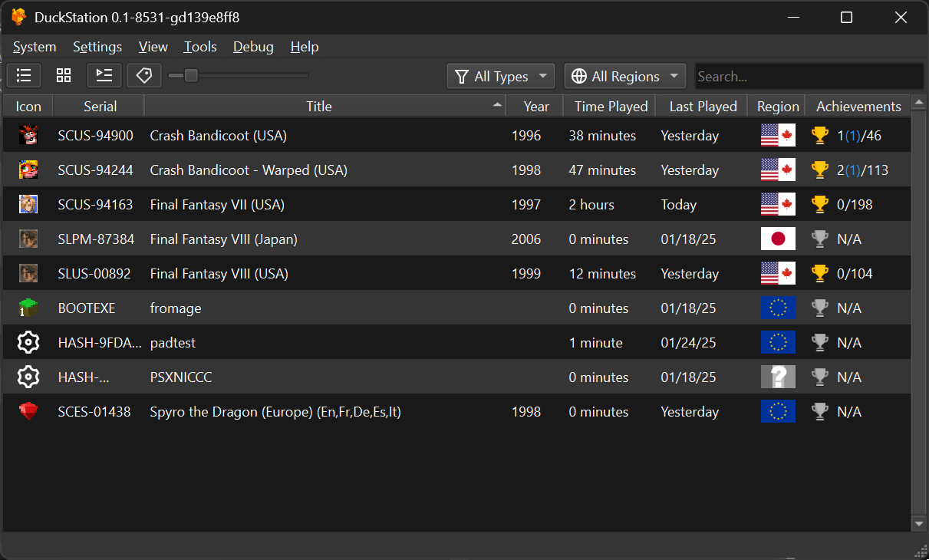Image resolution: width=929 pixels, height=560 pixels.
Task: Click Japan flag for Final Fantasy VIII
Action: coord(778,239)
